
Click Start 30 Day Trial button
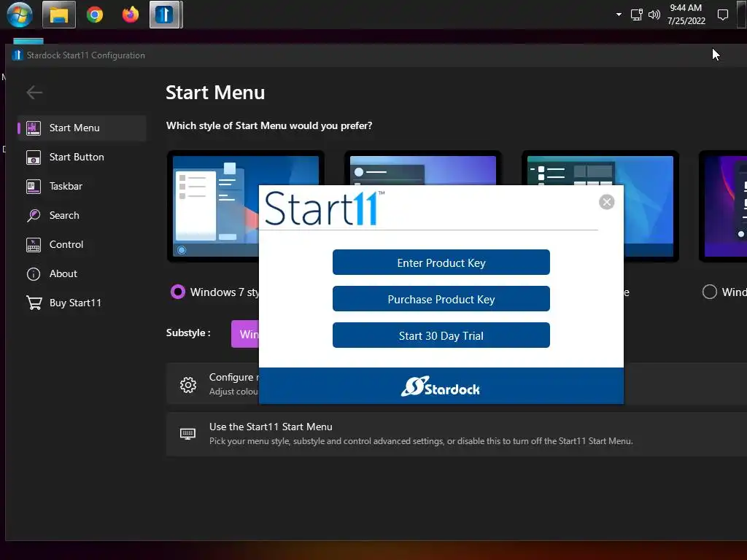click(x=441, y=335)
